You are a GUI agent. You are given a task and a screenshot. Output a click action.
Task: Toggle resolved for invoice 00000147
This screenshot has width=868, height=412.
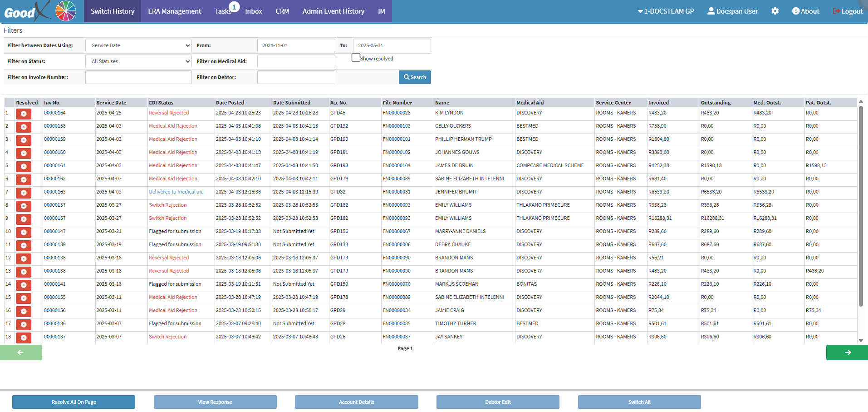click(x=24, y=232)
